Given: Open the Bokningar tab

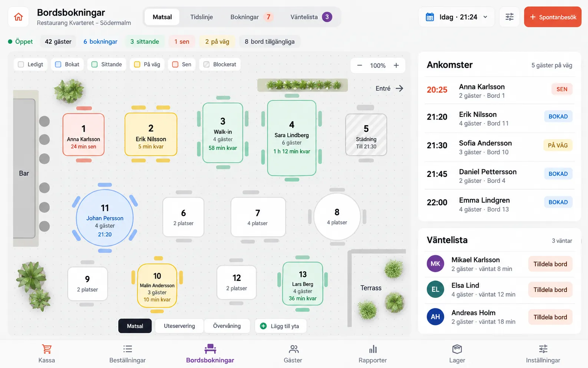Looking at the screenshot, I should click(x=252, y=17).
